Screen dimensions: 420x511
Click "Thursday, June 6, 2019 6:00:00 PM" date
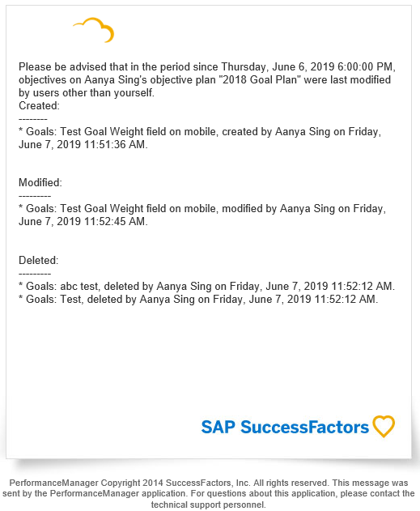(307, 66)
